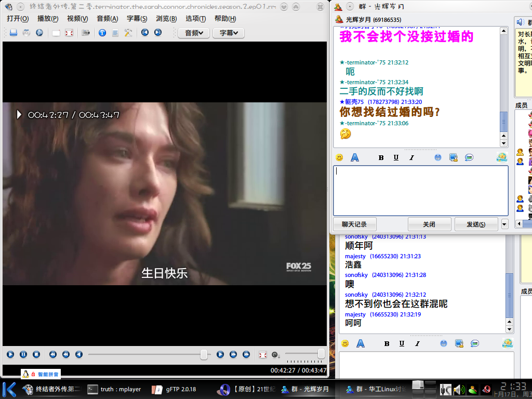
Task: Mute audio with the speaker icon
Action: point(275,355)
